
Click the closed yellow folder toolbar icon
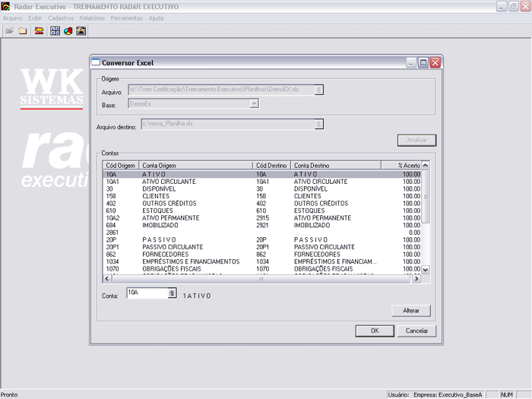click(x=23, y=31)
